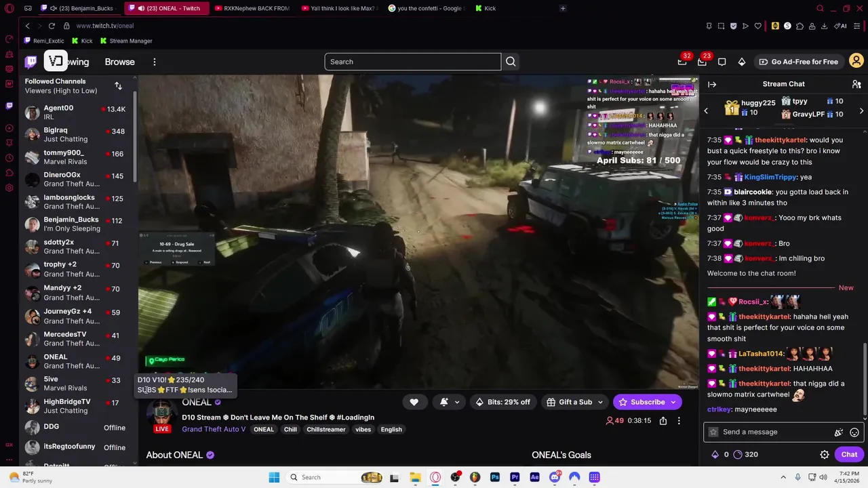868x488 pixels.
Task: Follow ONEAL with heart button
Action: 414,402
